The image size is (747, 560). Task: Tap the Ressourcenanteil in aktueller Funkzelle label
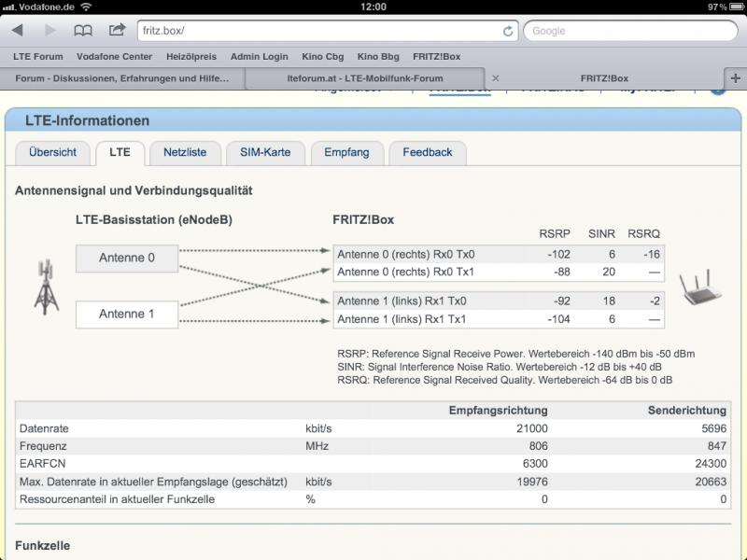[117, 499]
